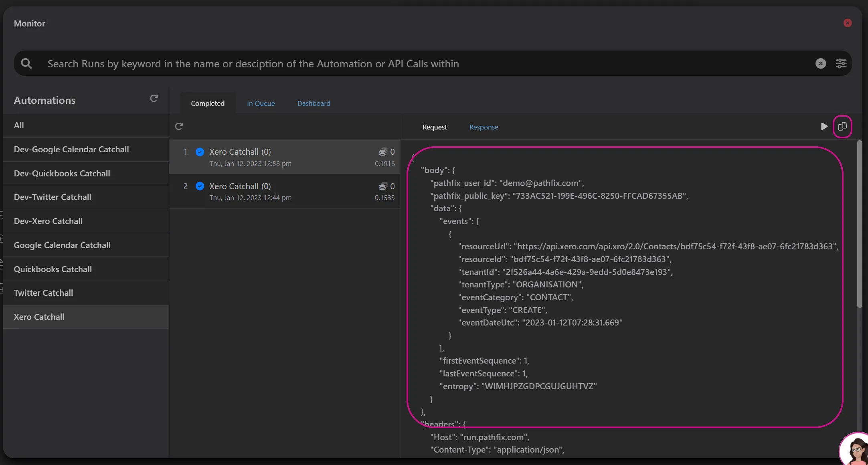Click the Host run.pathfix.com header line
Viewport: 868px width, 465px height.
click(480, 437)
